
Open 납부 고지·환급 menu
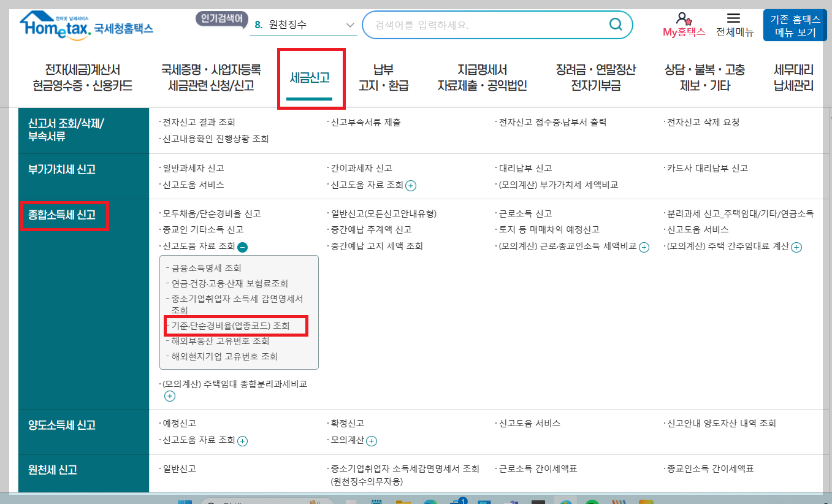point(383,78)
